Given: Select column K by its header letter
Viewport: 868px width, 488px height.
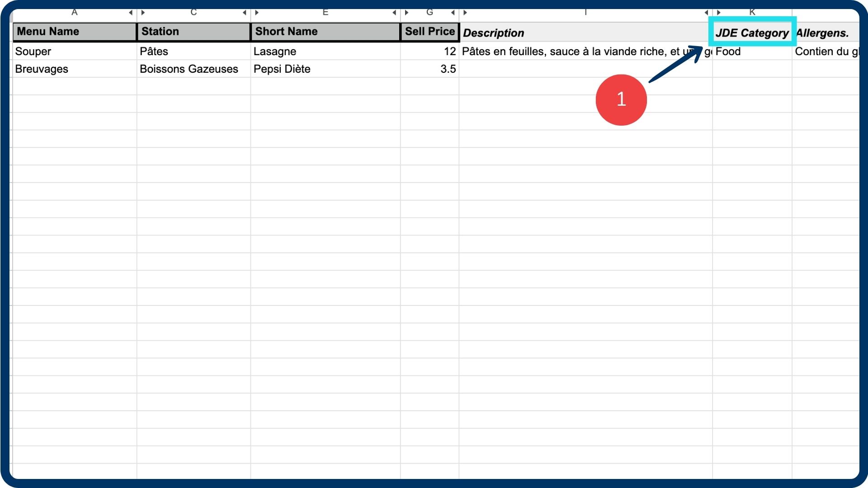Looking at the screenshot, I should pyautogui.click(x=752, y=12).
